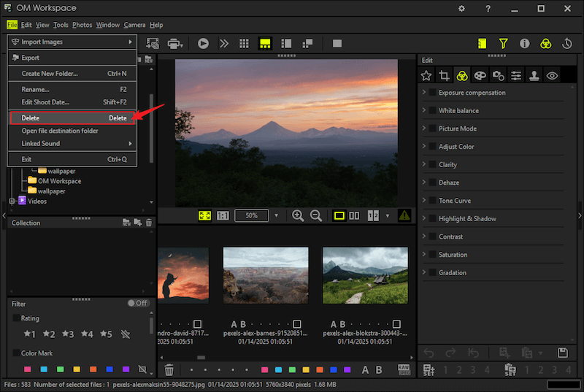
Task: Choose Export from the File menu
Action: [x=72, y=58]
